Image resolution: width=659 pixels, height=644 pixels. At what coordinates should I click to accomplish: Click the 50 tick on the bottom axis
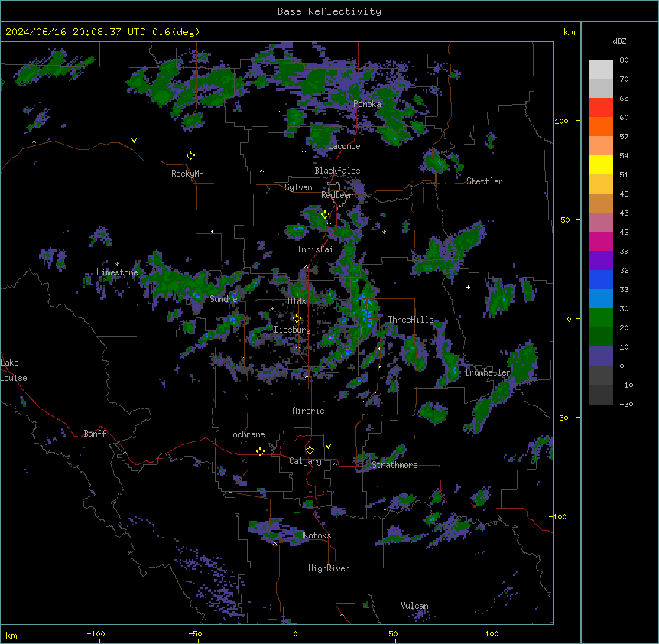pos(393,633)
